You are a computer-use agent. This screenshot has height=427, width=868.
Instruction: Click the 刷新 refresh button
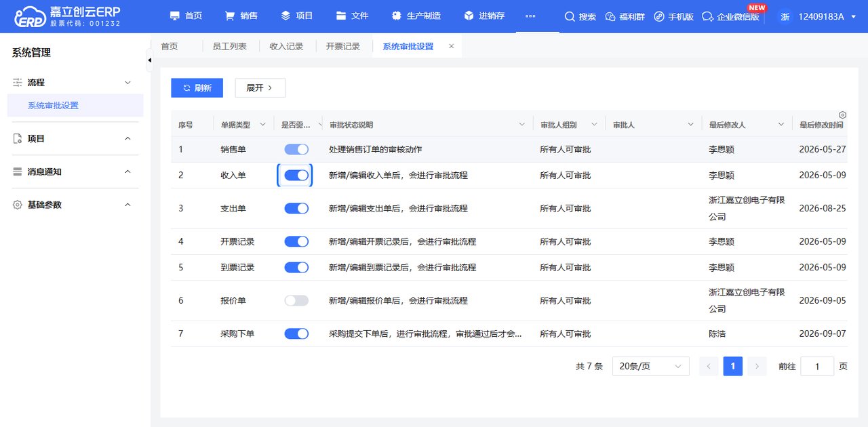coord(197,88)
